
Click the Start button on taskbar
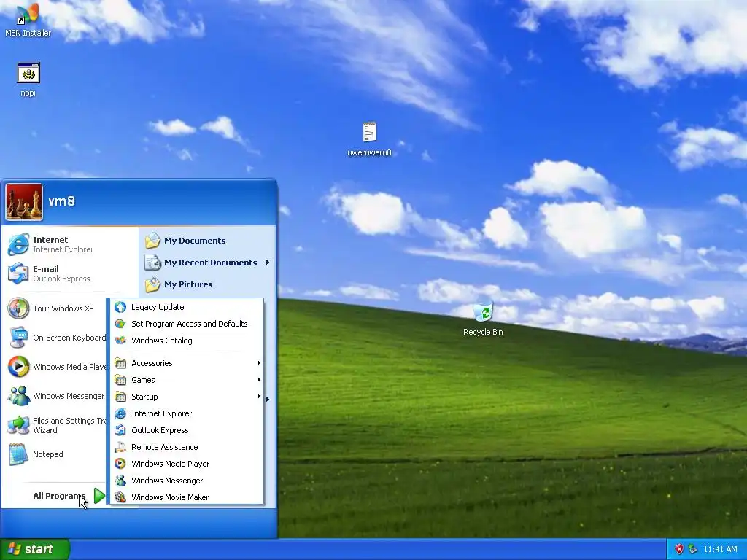(35, 549)
